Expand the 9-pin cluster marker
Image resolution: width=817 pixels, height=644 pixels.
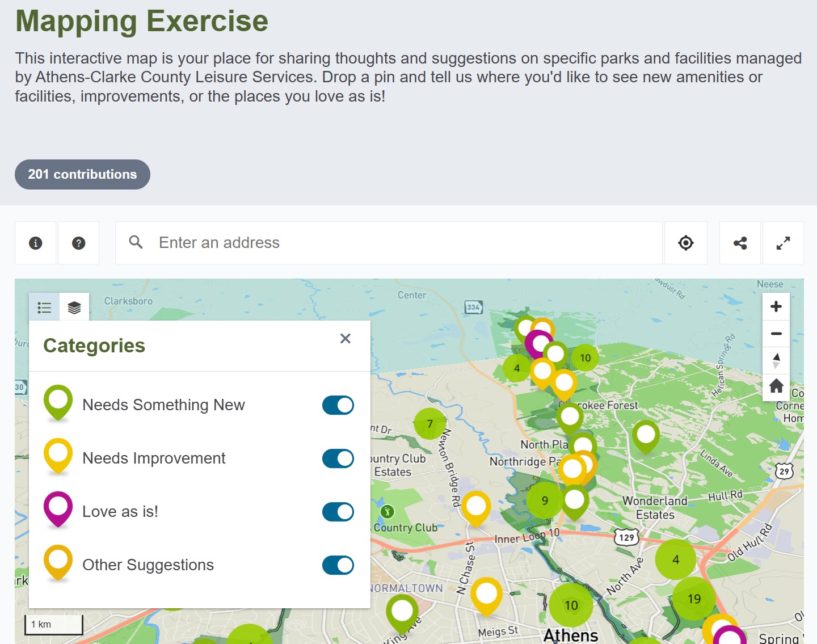pyautogui.click(x=545, y=500)
